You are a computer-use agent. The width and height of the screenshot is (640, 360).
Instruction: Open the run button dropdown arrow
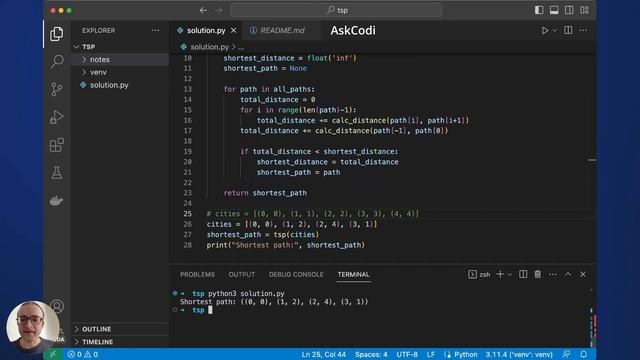pos(554,30)
